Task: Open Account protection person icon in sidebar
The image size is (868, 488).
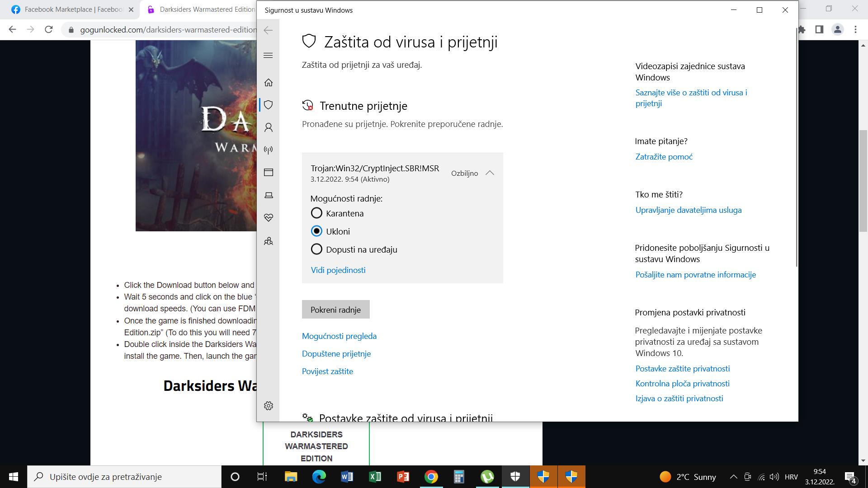Action: point(269,127)
